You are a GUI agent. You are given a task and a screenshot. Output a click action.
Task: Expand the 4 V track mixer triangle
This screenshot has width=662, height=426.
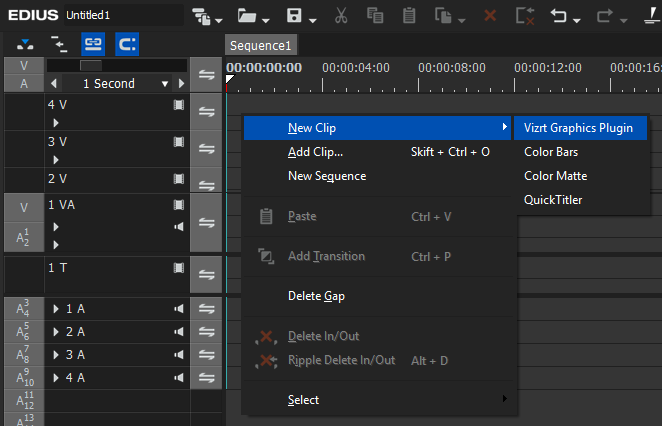click(x=56, y=123)
